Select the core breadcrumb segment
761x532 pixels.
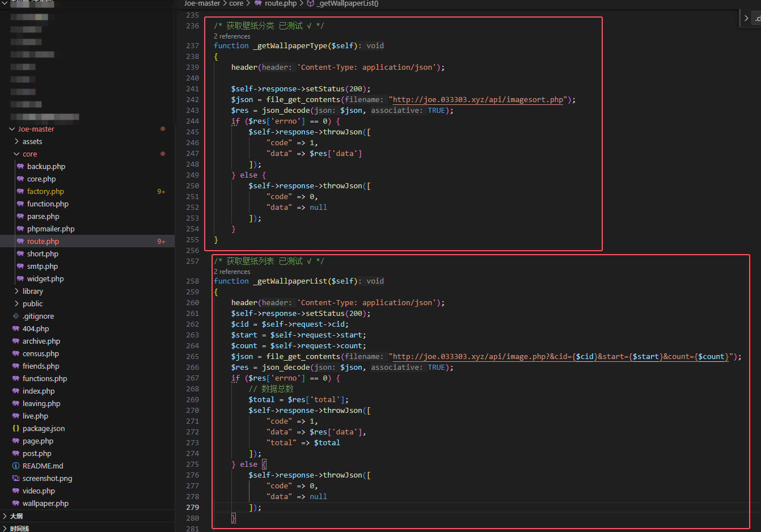(236, 3)
